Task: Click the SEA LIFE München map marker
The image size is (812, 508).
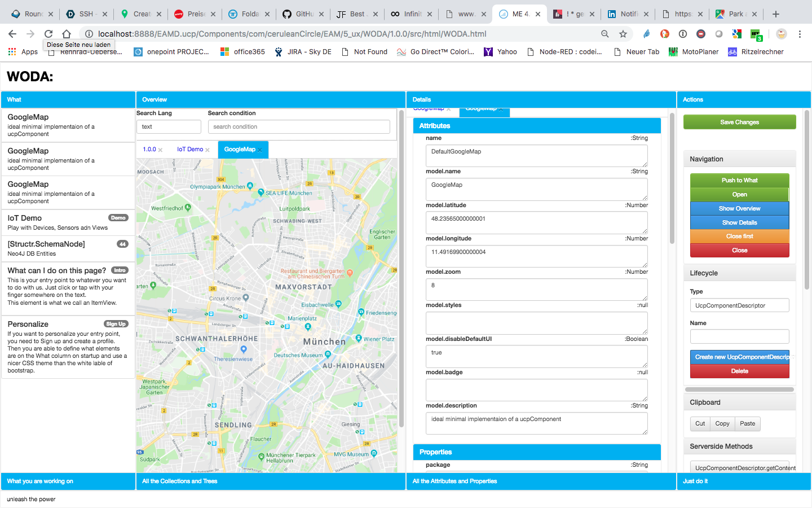Action: point(261,192)
